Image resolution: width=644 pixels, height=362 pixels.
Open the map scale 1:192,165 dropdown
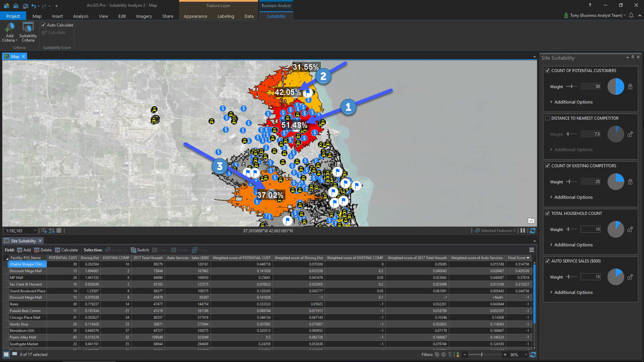pyautogui.click(x=35, y=231)
